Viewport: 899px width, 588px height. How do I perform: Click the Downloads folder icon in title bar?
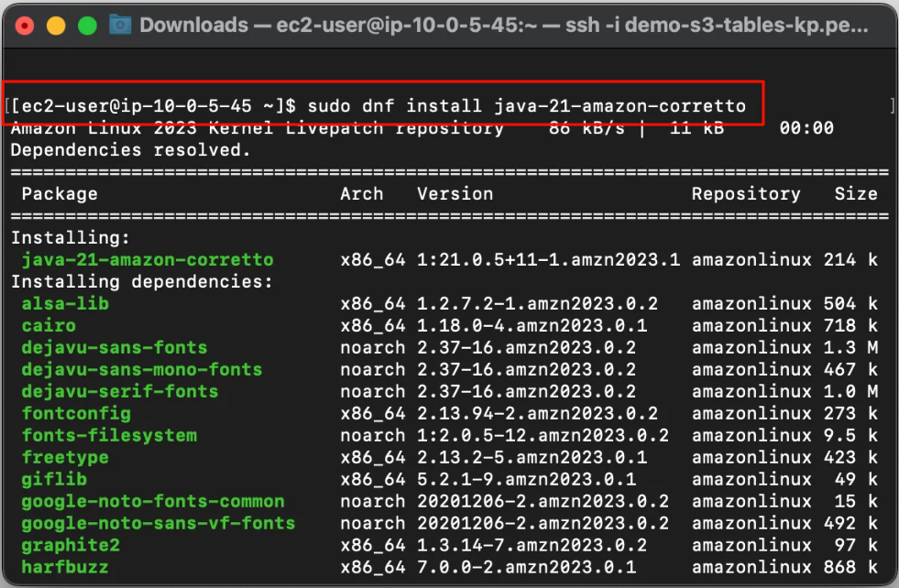[120, 25]
